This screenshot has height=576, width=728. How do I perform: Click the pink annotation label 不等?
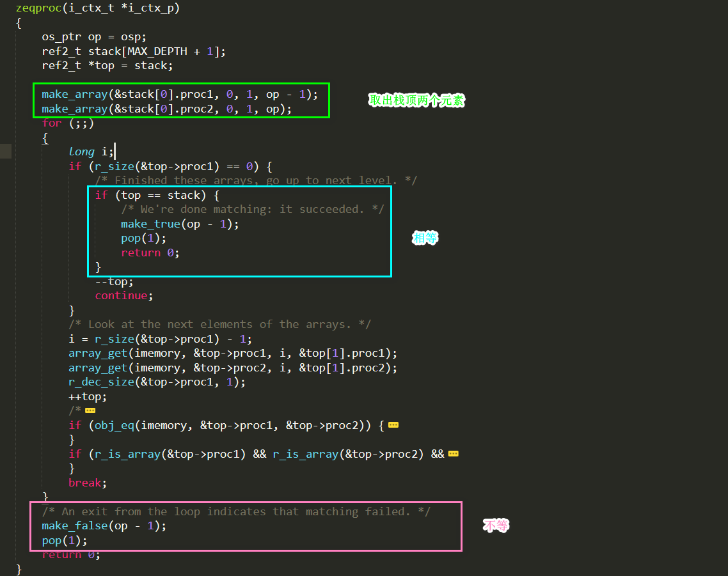(496, 526)
